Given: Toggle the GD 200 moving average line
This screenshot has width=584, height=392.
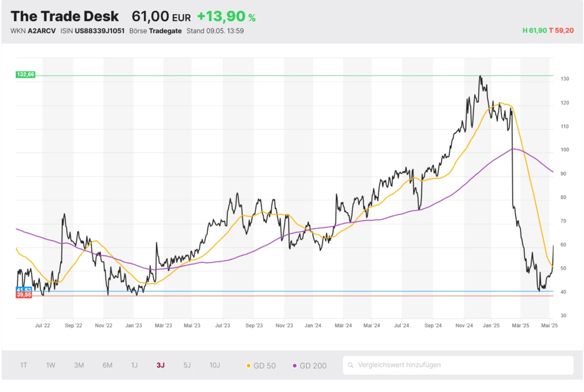Looking at the screenshot, I should (x=310, y=366).
